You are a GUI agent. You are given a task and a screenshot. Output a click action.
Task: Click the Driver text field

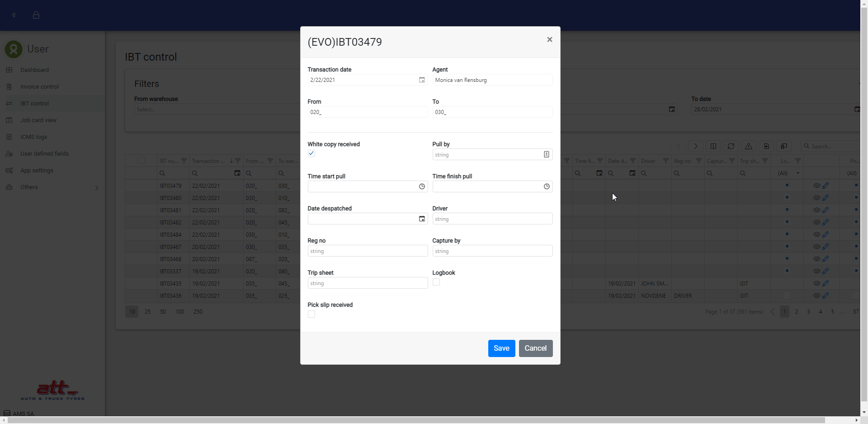[x=492, y=219]
